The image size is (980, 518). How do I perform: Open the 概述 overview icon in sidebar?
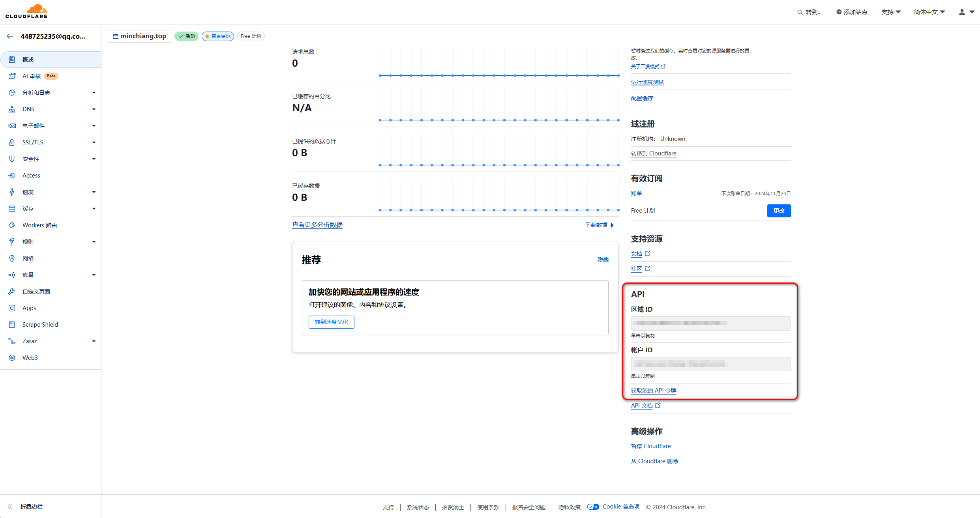12,60
